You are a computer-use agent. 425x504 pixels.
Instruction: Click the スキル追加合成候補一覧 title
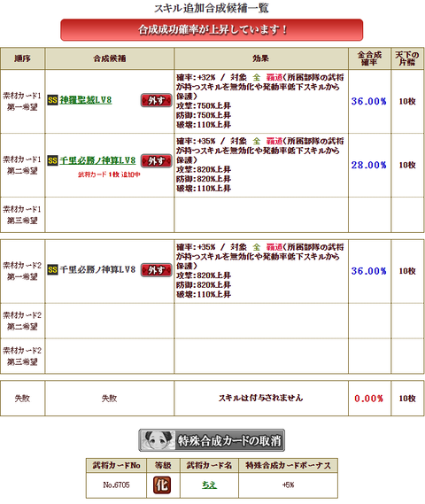pyautogui.click(x=212, y=8)
